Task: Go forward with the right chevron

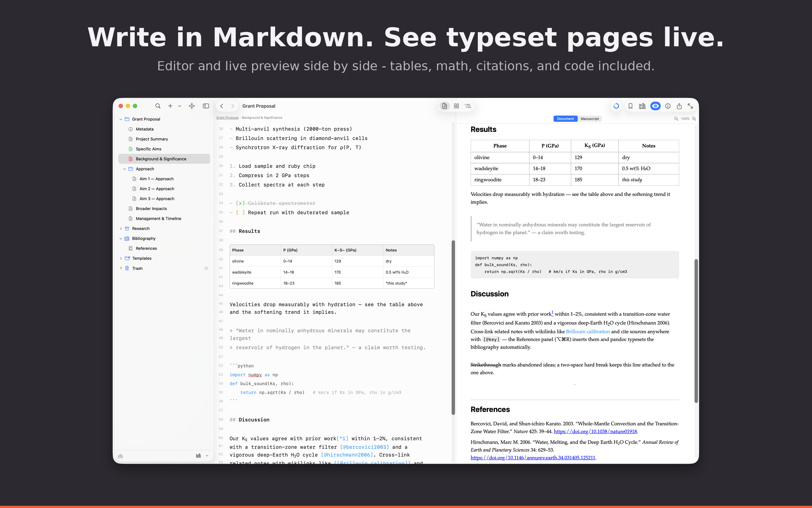Action: pyautogui.click(x=233, y=106)
